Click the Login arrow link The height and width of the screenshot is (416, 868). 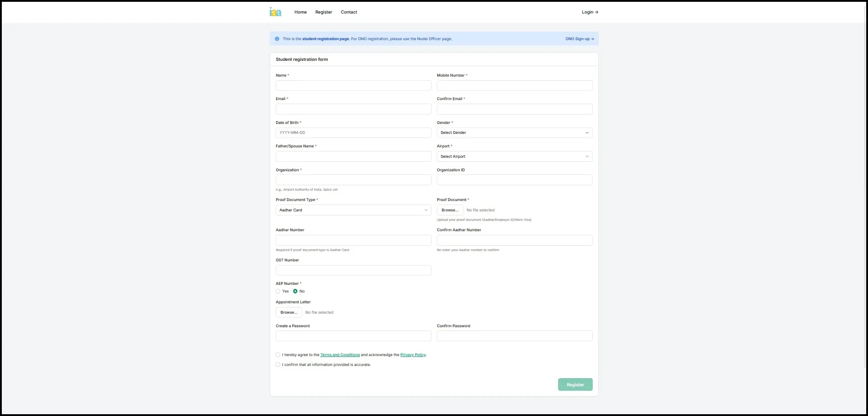tap(590, 12)
